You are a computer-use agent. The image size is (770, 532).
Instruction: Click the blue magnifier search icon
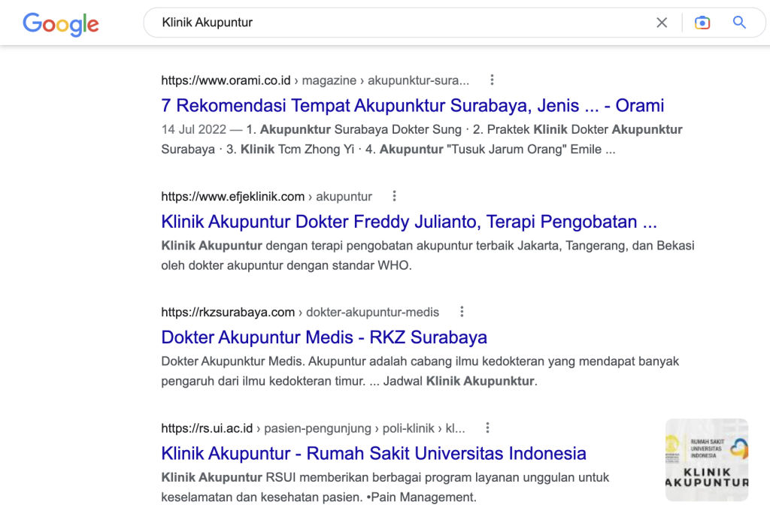739,23
